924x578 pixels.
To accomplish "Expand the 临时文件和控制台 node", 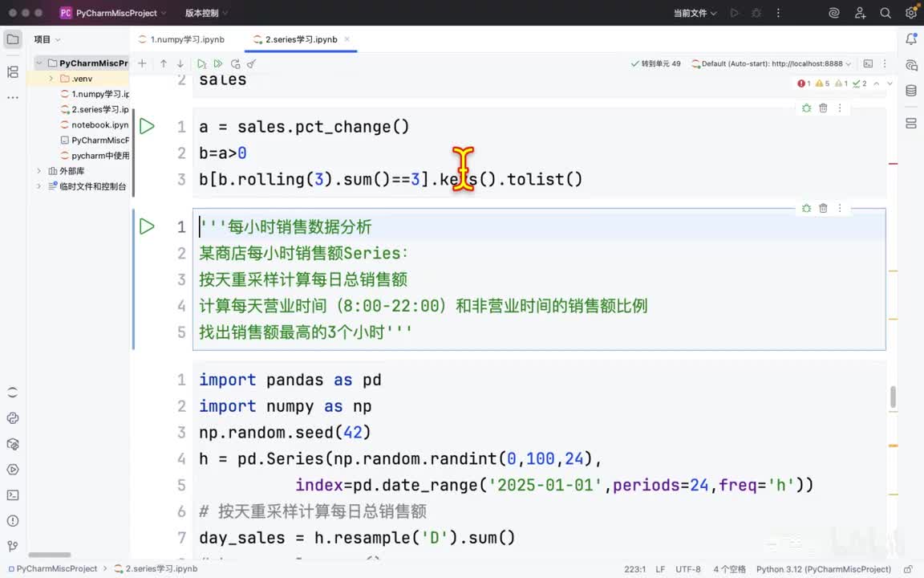I will point(38,186).
